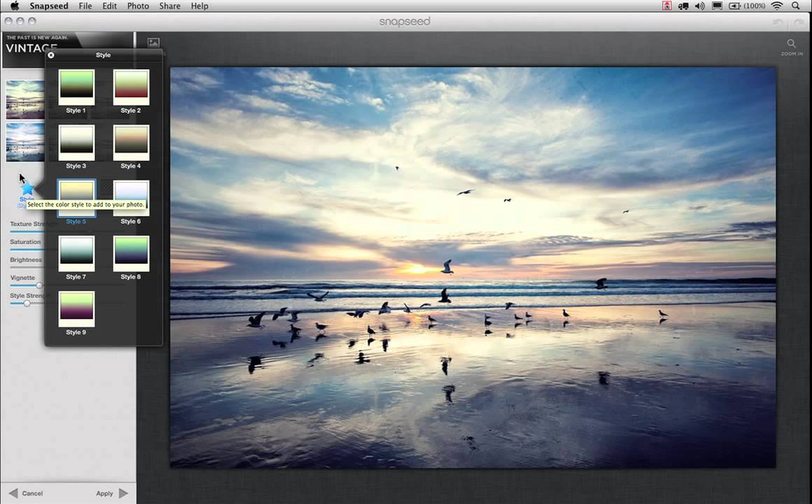Open the Help menu
This screenshot has width=812, height=504.
[199, 6]
